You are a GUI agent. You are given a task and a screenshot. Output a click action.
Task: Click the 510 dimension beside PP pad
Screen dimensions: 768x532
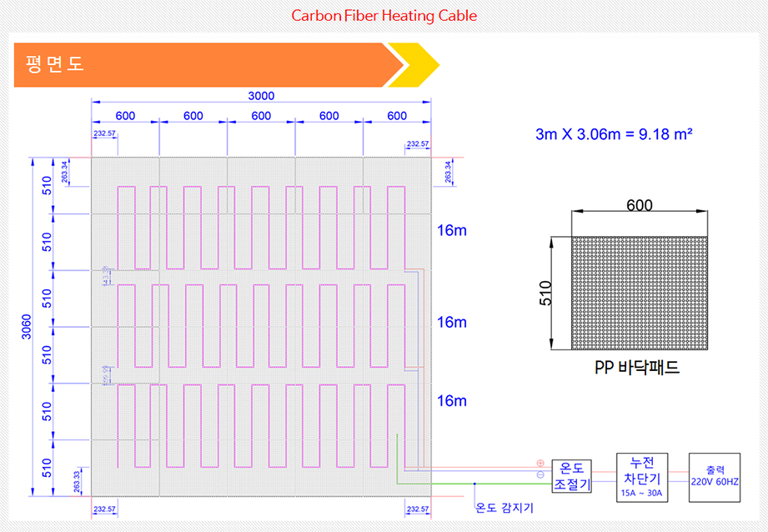point(545,293)
